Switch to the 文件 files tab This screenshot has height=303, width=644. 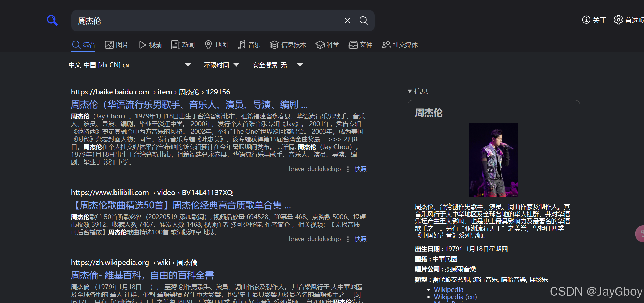tap(360, 45)
